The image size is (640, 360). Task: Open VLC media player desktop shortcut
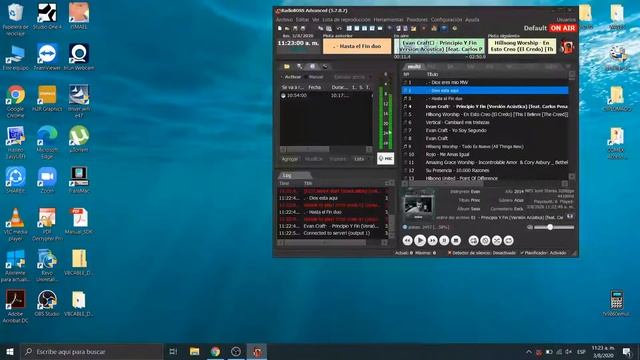click(x=16, y=224)
